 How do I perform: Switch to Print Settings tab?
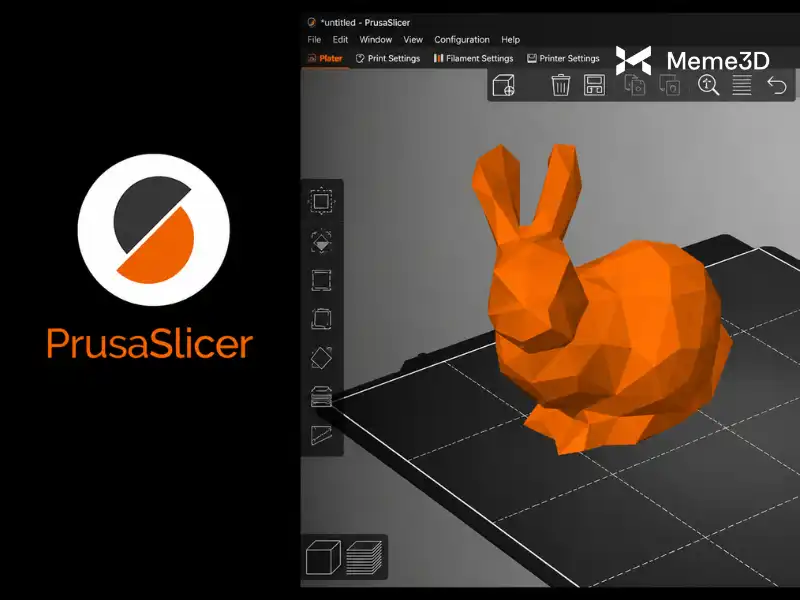coord(388,58)
